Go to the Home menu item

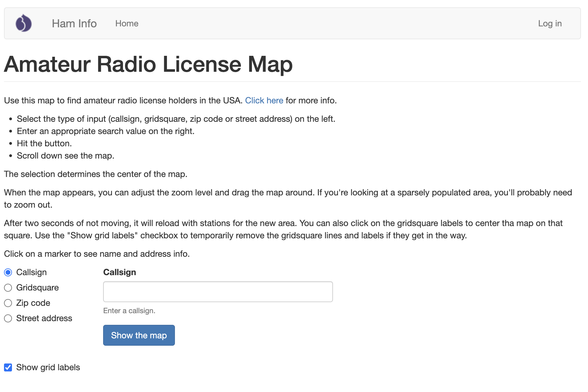click(x=127, y=23)
